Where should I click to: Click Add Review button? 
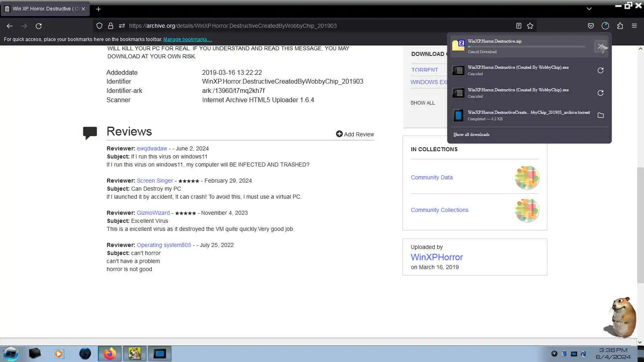[x=355, y=134]
